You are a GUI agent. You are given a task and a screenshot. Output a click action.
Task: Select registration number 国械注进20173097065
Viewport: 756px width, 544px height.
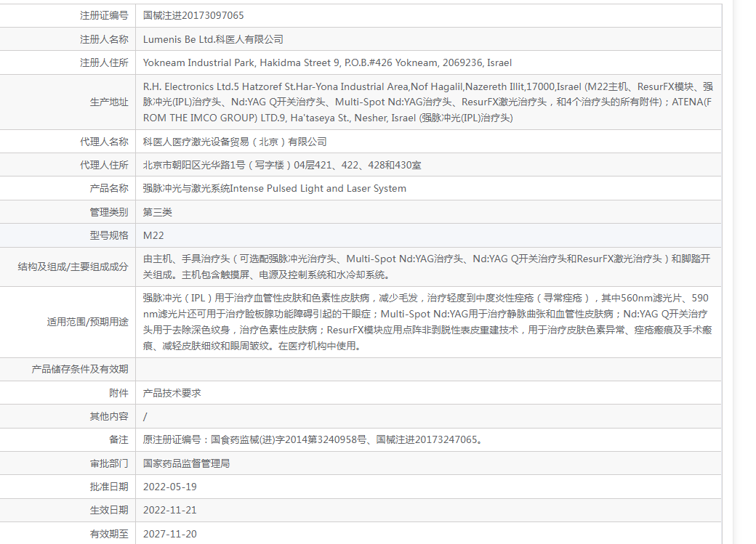(193, 15)
